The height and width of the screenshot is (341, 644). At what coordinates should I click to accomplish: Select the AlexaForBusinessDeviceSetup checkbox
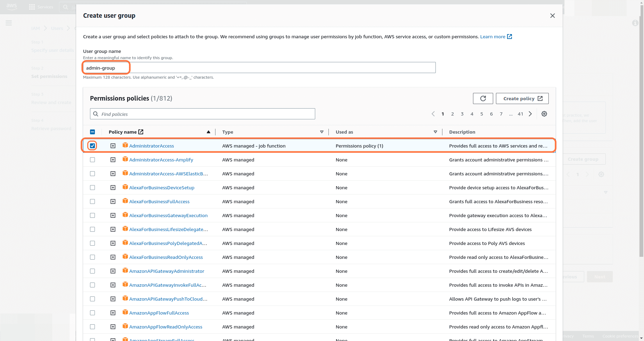92,188
